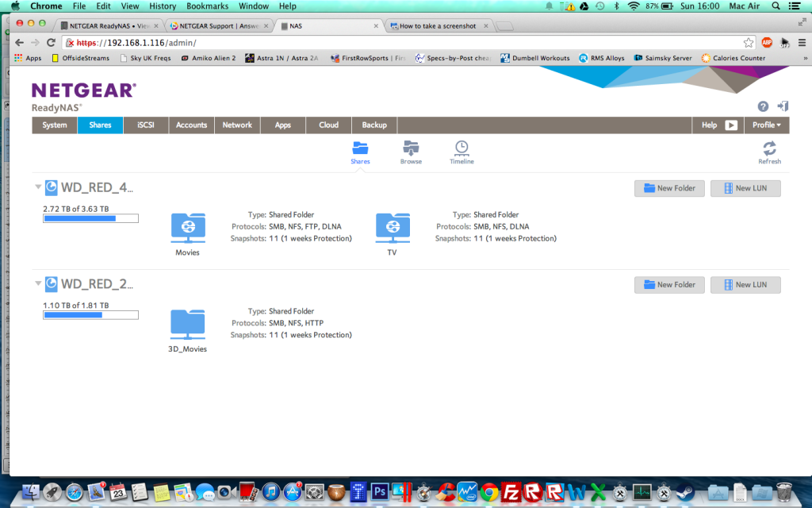Image resolution: width=812 pixels, height=508 pixels.
Task: Switch to the iSCSI tab
Action: (146, 125)
